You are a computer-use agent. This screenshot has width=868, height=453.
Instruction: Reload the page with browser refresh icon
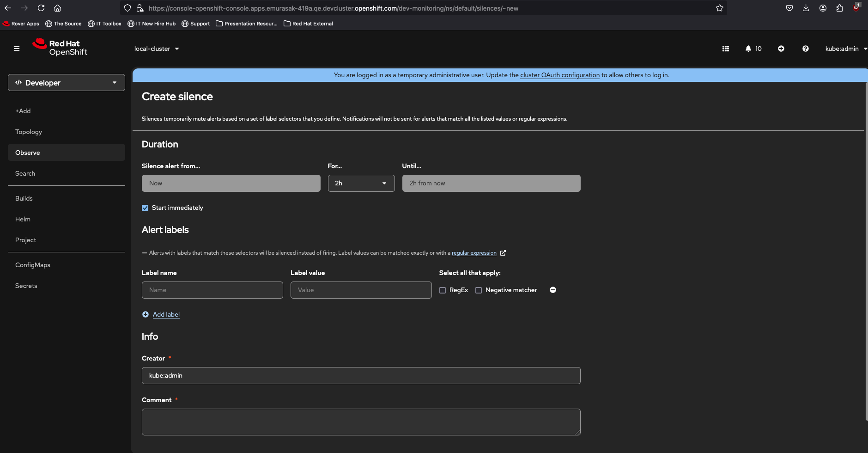(41, 8)
